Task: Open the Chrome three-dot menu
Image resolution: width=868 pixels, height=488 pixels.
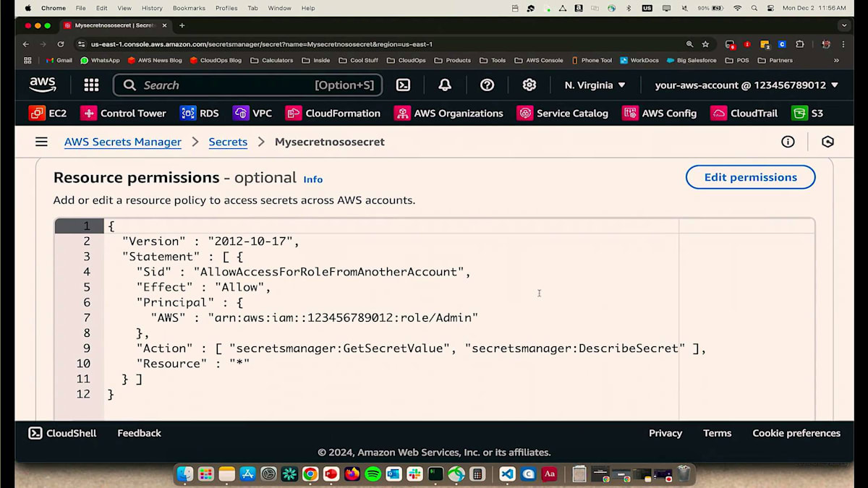Action: tap(844, 44)
